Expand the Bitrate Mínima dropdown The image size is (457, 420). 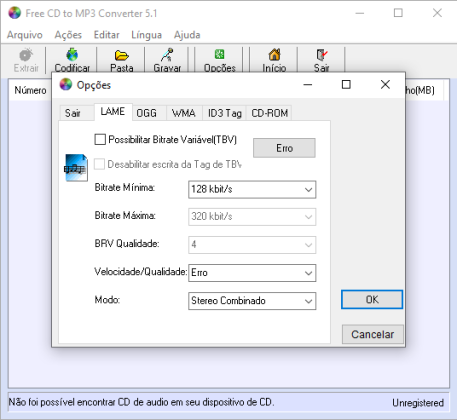[252, 190]
